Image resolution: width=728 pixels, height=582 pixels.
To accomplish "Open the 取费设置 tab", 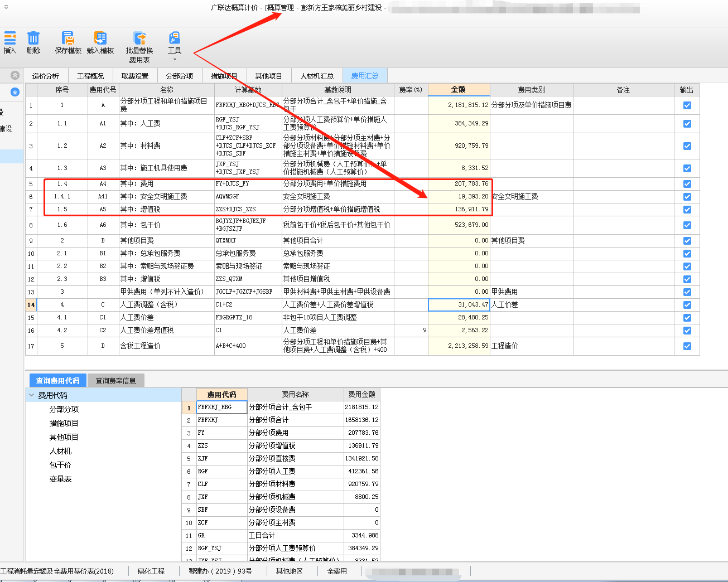I will point(135,76).
